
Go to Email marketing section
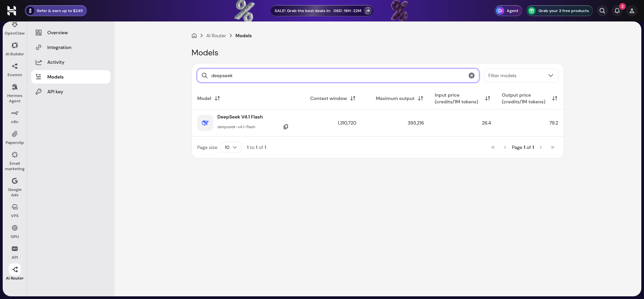click(15, 161)
